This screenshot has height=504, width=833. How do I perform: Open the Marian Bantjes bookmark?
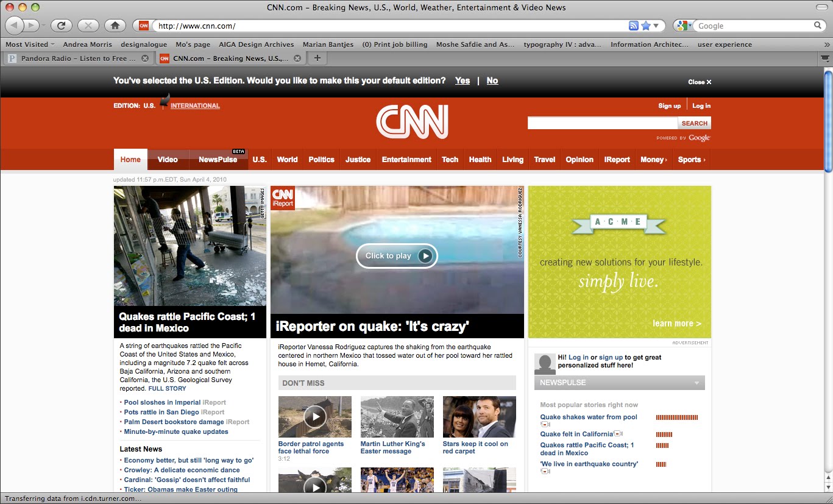click(x=328, y=44)
